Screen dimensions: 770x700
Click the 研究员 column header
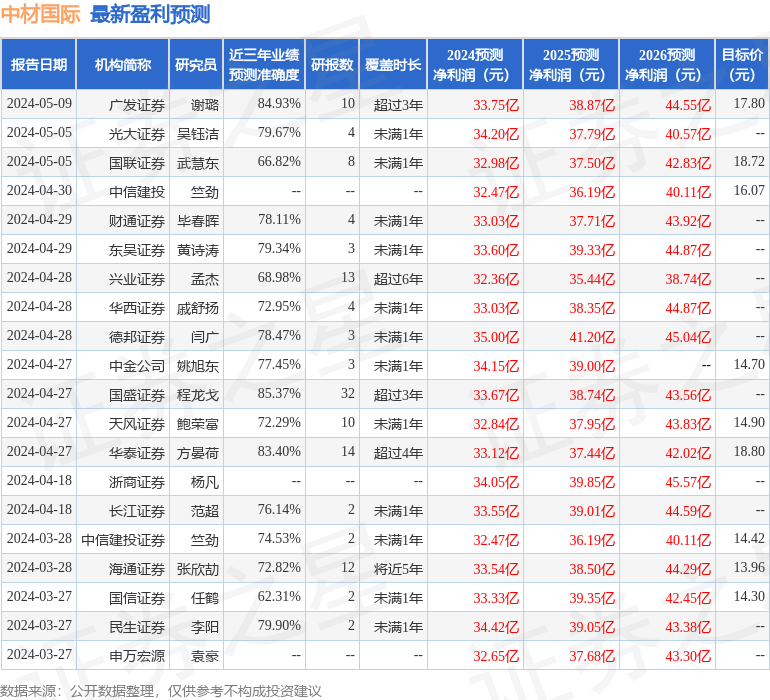(196, 64)
